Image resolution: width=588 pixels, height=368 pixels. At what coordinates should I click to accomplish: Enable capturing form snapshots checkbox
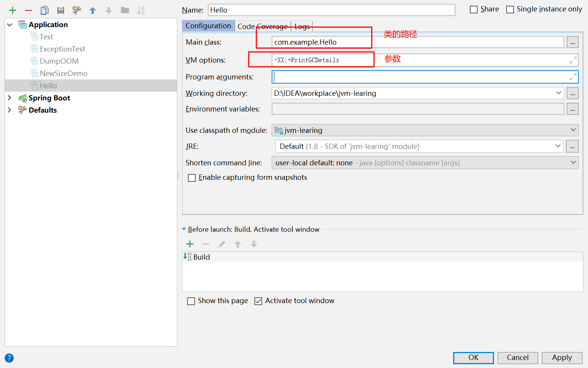(x=192, y=178)
